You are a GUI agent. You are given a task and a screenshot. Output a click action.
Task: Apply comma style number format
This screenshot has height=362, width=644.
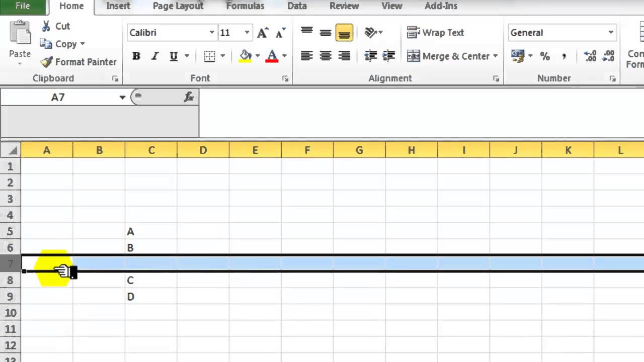point(564,56)
